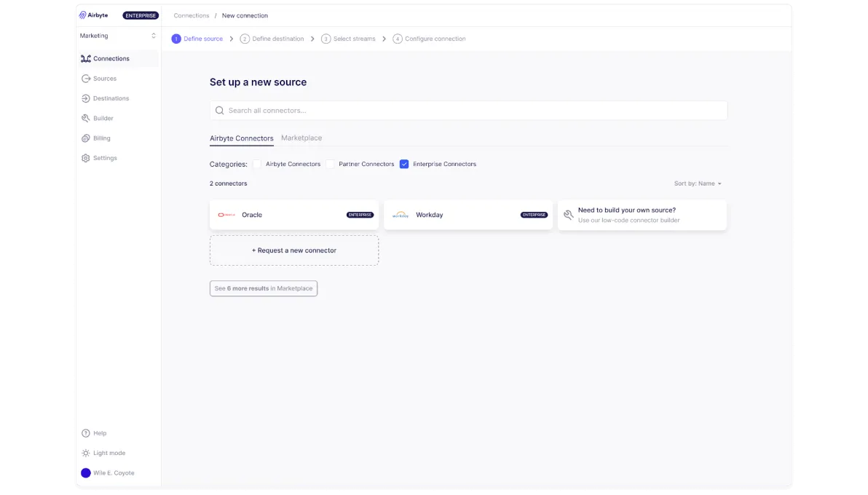Click the Destinations sidebar icon
Image resolution: width=868 pixels, height=495 pixels.
pyautogui.click(x=86, y=98)
